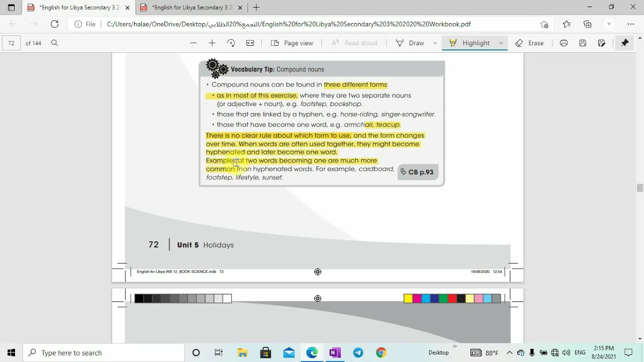
Task: Open Telegram from taskbar
Action: click(358, 353)
